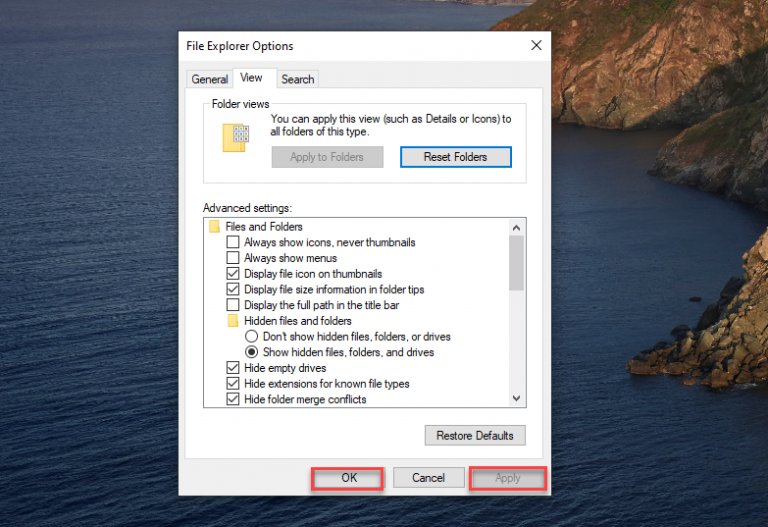
Task: Switch to the General tab
Action: pyautogui.click(x=210, y=79)
